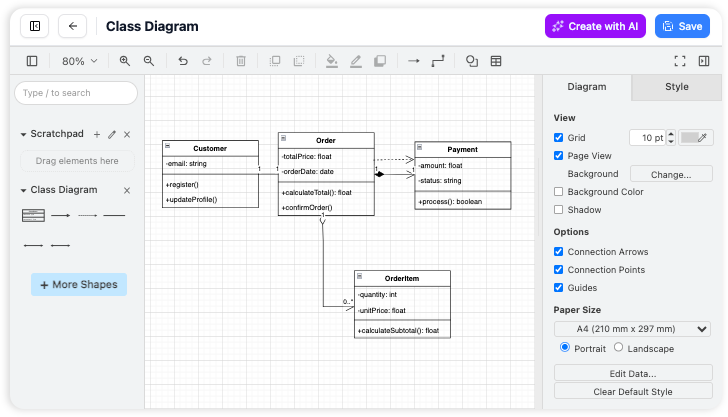Switch to the Style tab

(x=677, y=87)
